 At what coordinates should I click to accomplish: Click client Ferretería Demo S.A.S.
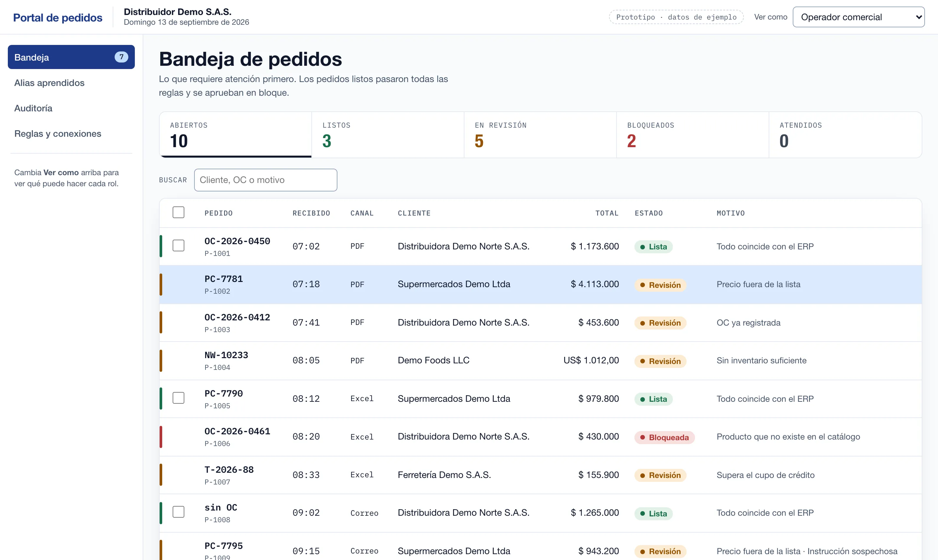(x=444, y=475)
